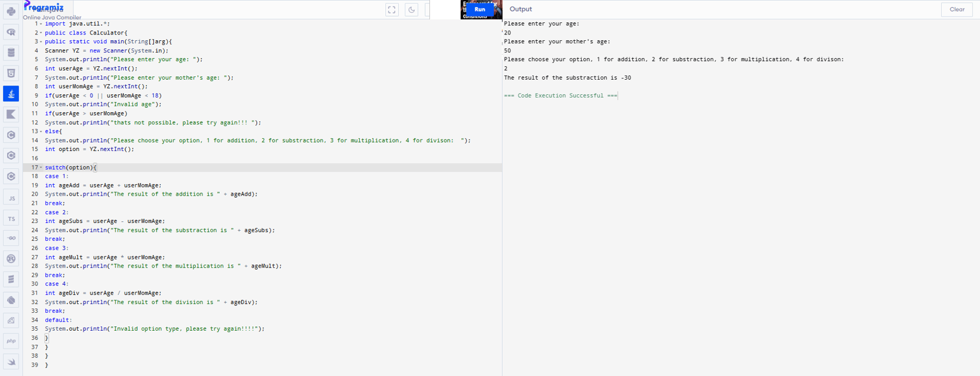
Task: Clear the output panel
Action: pyautogui.click(x=956, y=10)
